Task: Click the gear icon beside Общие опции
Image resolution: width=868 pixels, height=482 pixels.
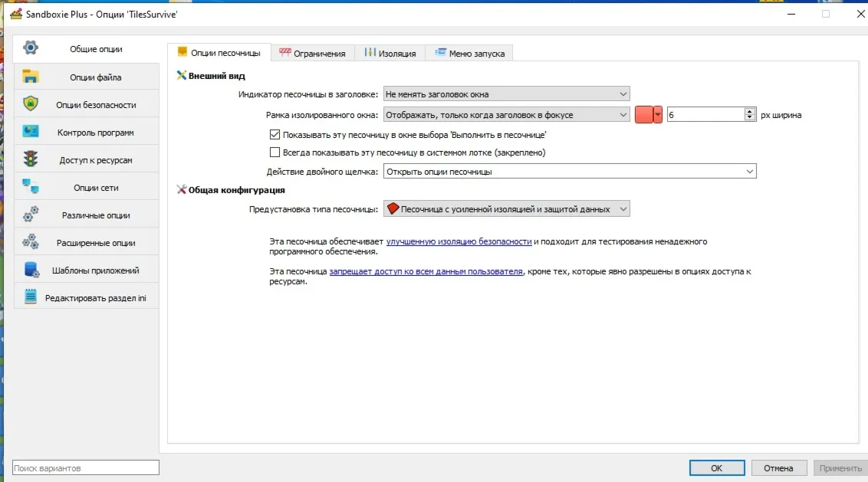Action: point(31,48)
